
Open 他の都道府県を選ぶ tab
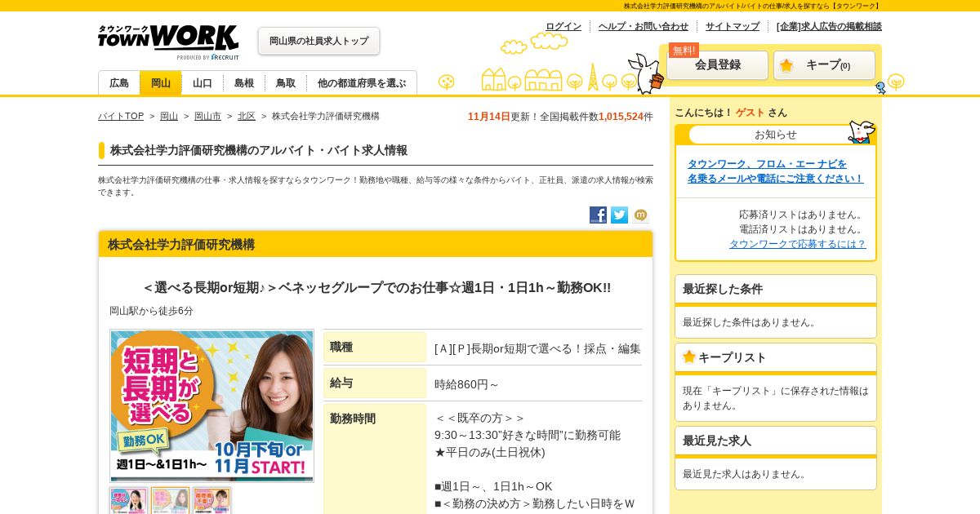point(362,83)
